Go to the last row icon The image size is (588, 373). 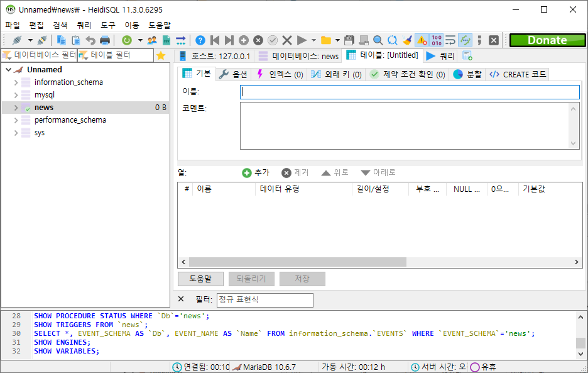229,40
